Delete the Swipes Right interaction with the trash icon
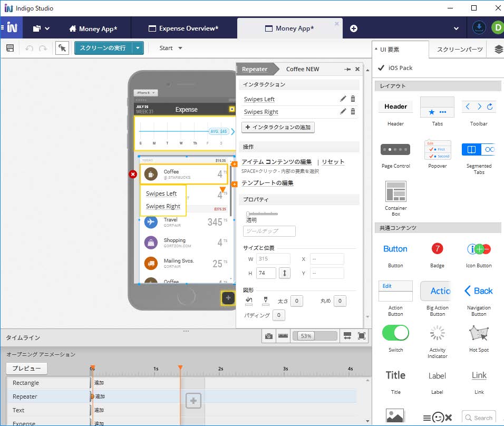Image resolution: width=504 pixels, height=426 pixels. pos(353,111)
